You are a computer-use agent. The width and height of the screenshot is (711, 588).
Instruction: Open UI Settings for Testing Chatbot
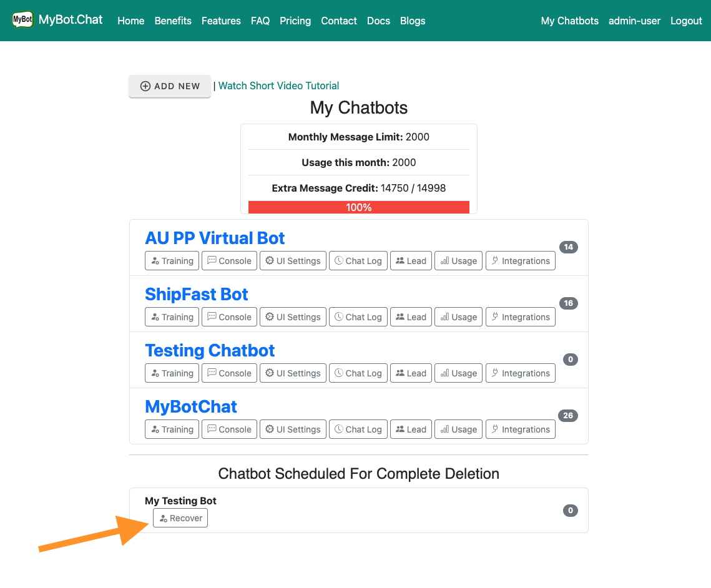[x=293, y=373]
